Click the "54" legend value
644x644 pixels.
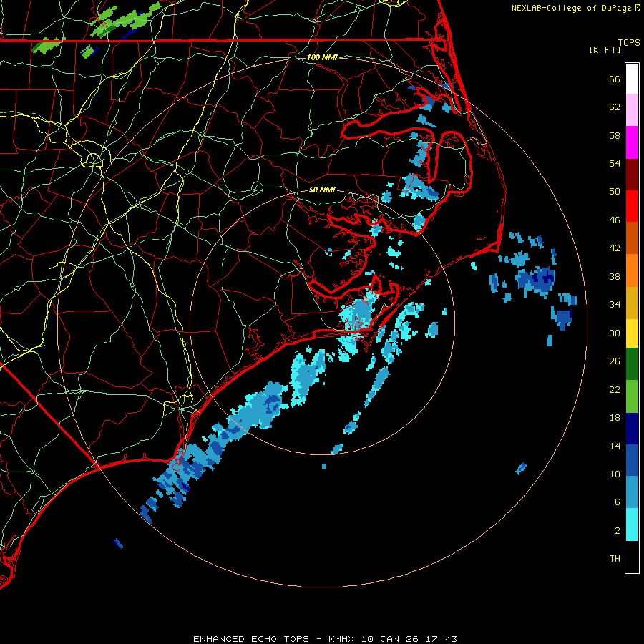[x=615, y=163]
